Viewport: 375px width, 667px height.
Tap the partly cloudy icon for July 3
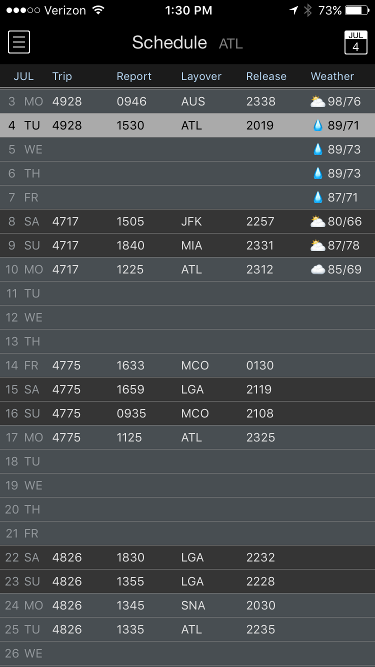318,101
